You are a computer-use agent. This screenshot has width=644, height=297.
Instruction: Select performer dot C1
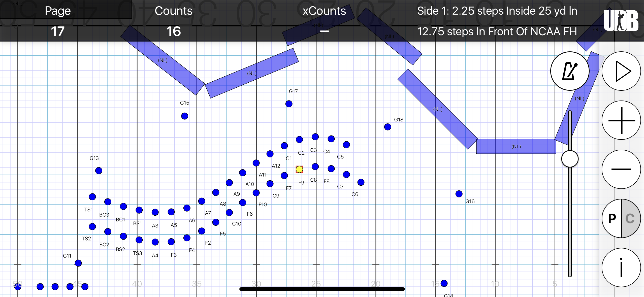pyautogui.click(x=284, y=146)
